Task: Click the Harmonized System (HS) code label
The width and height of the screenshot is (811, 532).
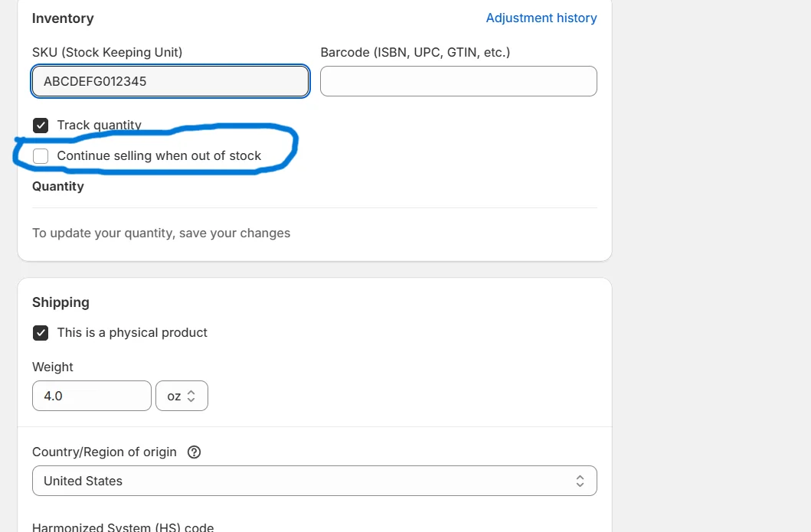Action: 123,527
